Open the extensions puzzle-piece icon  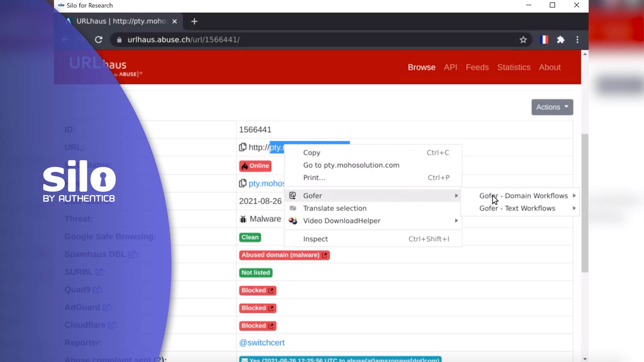pos(560,40)
